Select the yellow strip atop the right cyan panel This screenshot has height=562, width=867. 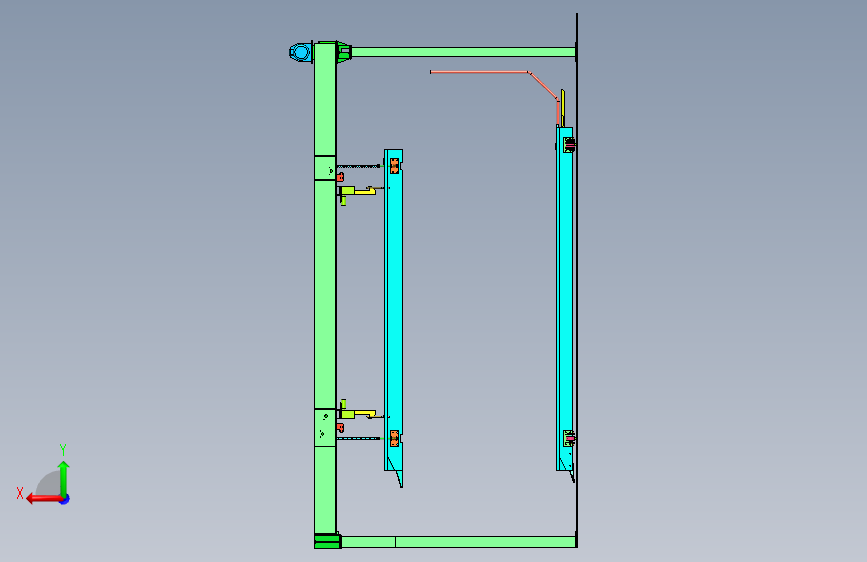563,108
